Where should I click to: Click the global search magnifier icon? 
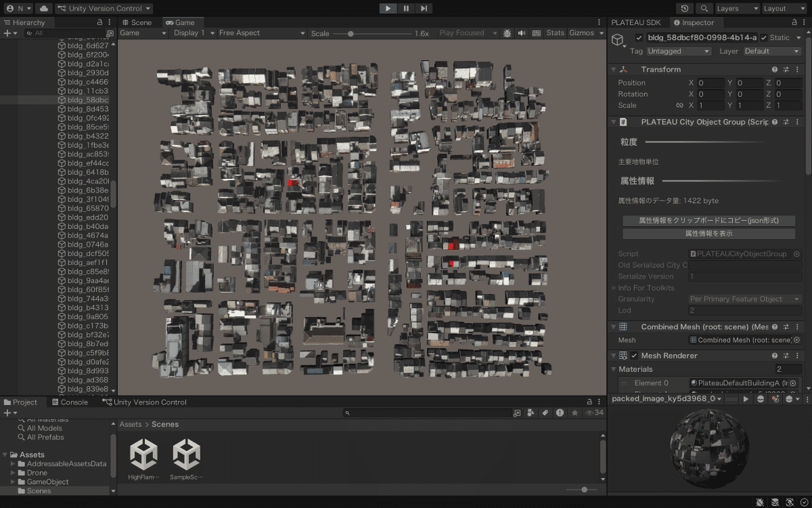pyautogui.click(x=704, y=8)
